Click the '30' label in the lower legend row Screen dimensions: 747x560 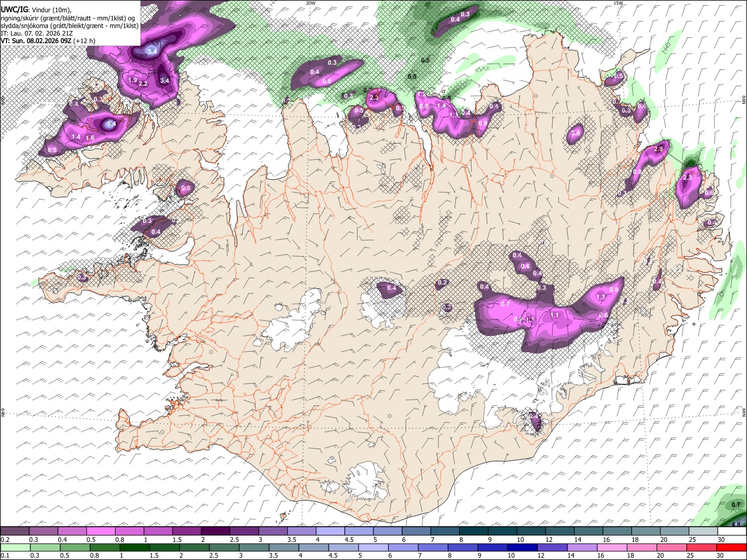[721, 555]
